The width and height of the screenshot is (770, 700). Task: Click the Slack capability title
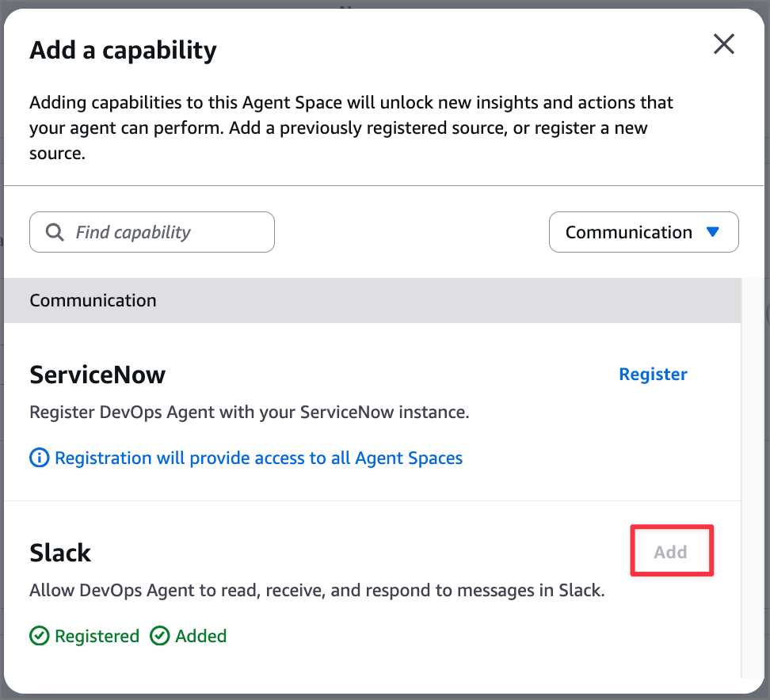(x=60, y=552)
